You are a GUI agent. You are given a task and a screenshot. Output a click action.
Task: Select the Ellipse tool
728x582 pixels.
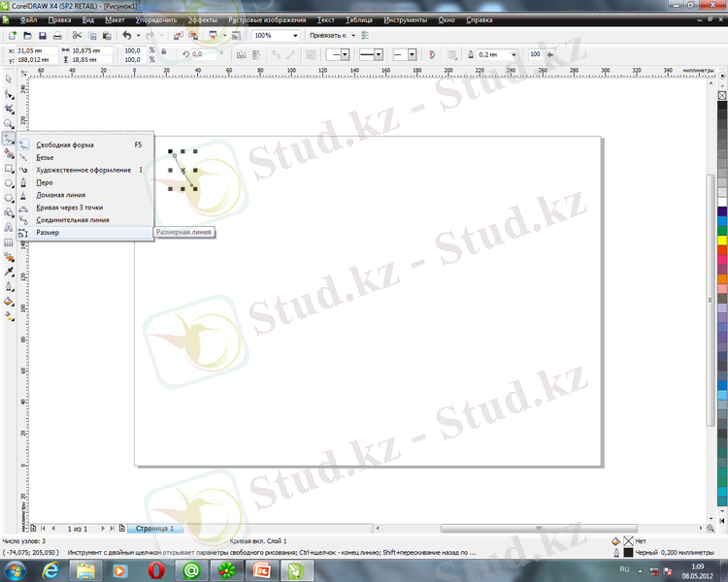tap(9, 183)
